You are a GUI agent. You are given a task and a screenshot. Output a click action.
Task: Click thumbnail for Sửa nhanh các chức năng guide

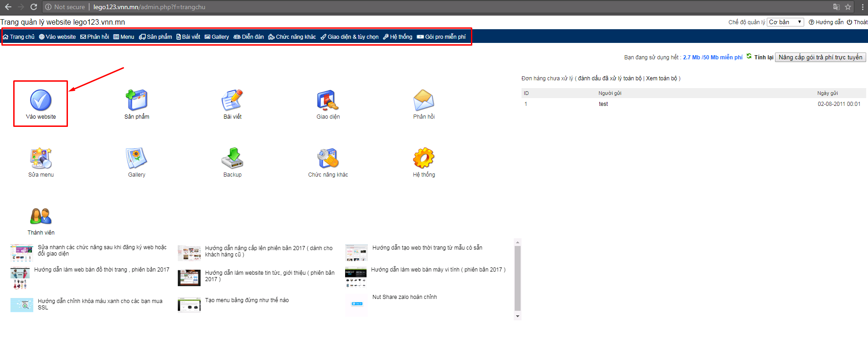22,253
